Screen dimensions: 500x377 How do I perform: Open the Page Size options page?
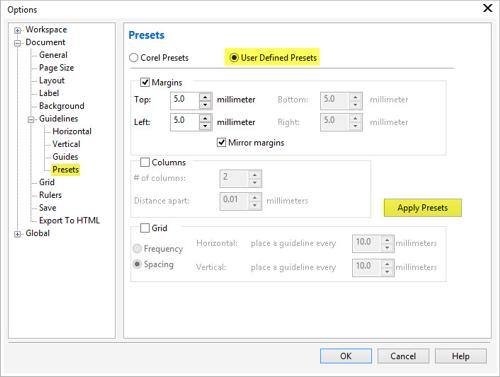[56, 68]
